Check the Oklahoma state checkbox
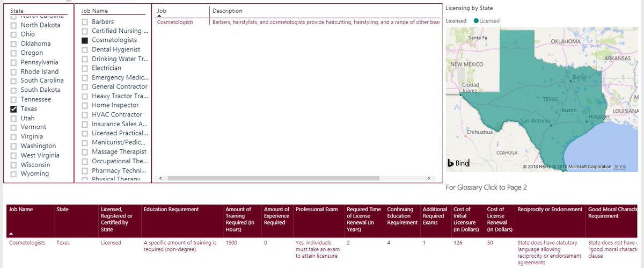644x268 pixels. (x=14, y=44)
